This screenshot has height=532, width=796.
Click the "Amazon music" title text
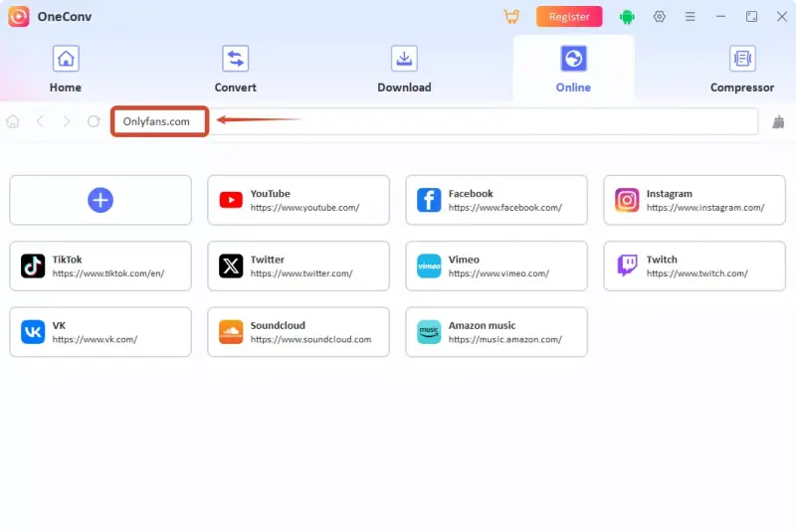click(x=482, y=325)
